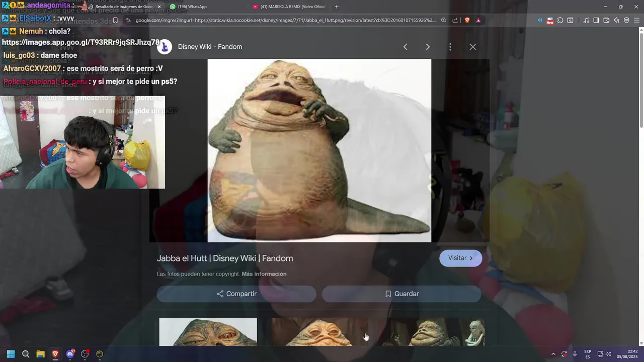Click Brave browser taskbar icon

click(x=55, y=354)
